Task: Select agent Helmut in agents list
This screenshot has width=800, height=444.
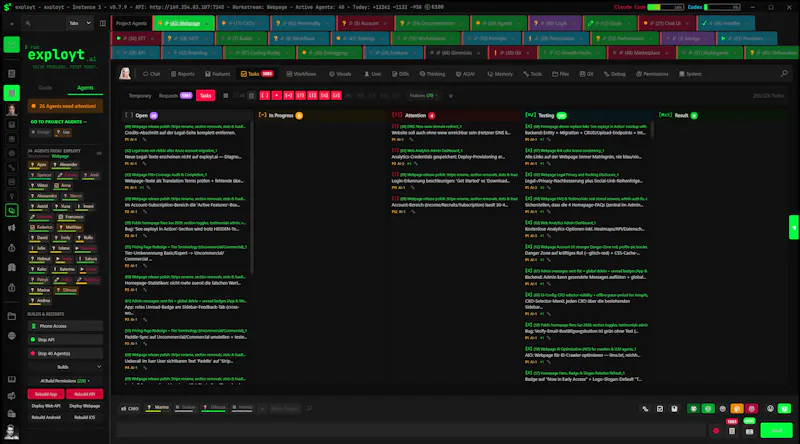Action: click(x=40, y=259)
